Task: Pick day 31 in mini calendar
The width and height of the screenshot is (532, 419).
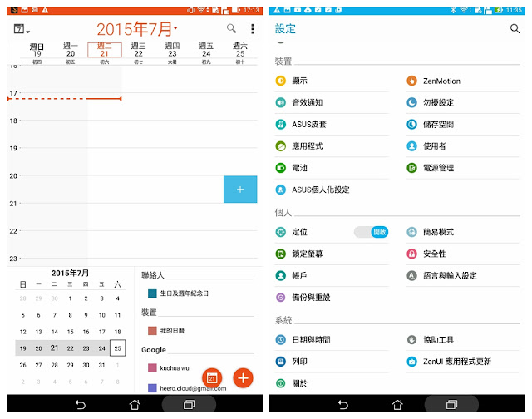Action: pos(101,365)
